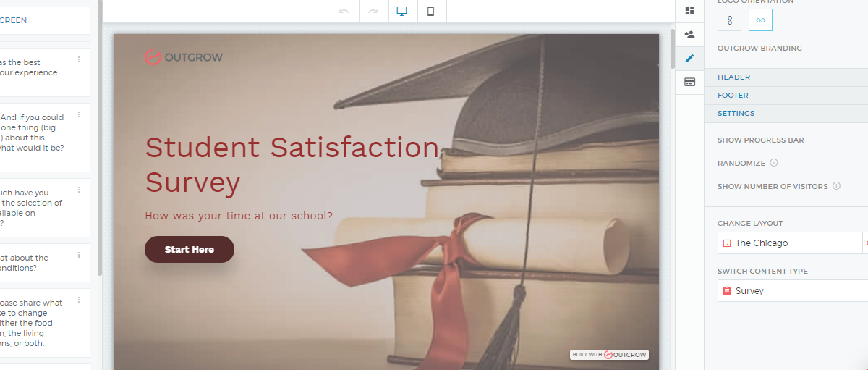Select horizontal logo orientation option
868x370 pixels.
pyautogui.click(x=760, y=20)
